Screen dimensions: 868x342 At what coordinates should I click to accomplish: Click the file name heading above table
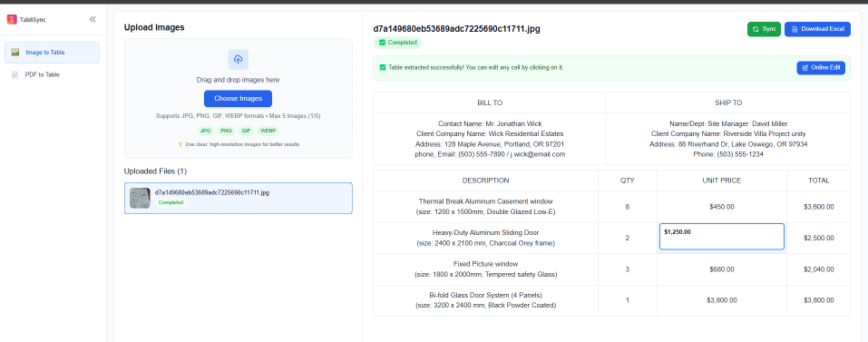tap(457, 29)
